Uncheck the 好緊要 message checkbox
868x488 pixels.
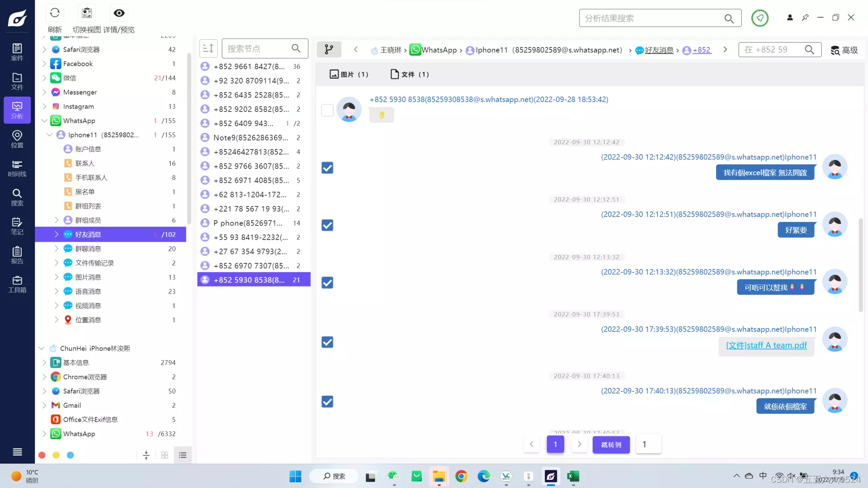(x=327, y=225)
